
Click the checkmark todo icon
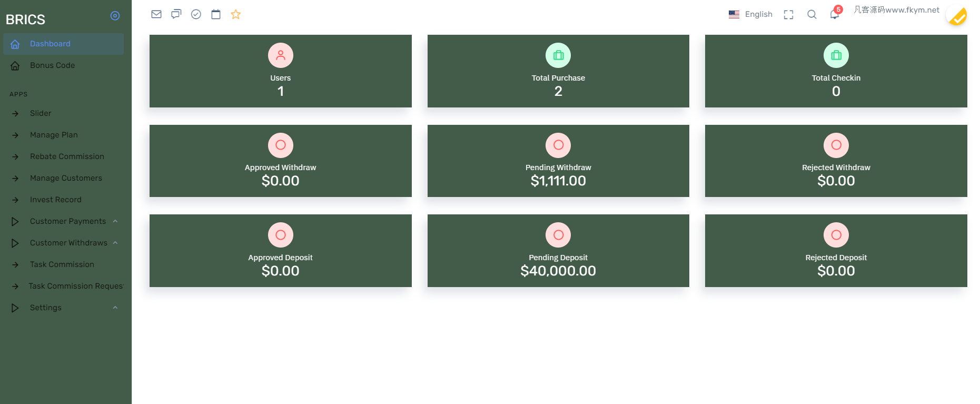196,14
